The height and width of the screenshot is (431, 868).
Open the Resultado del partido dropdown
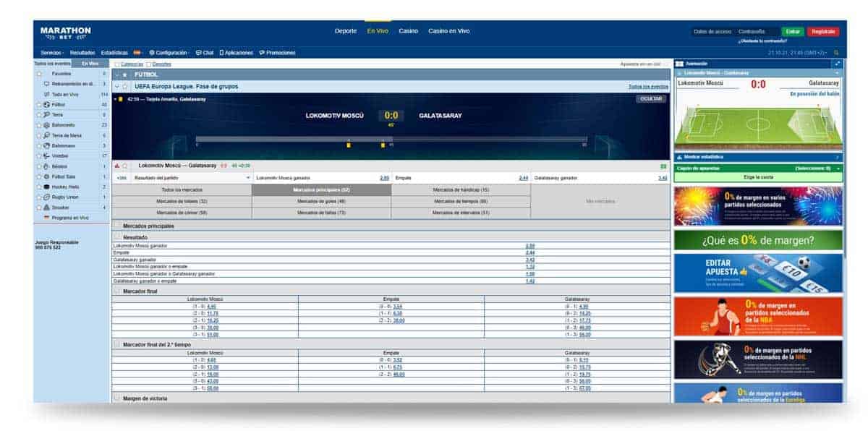click(x=192, y=177)
